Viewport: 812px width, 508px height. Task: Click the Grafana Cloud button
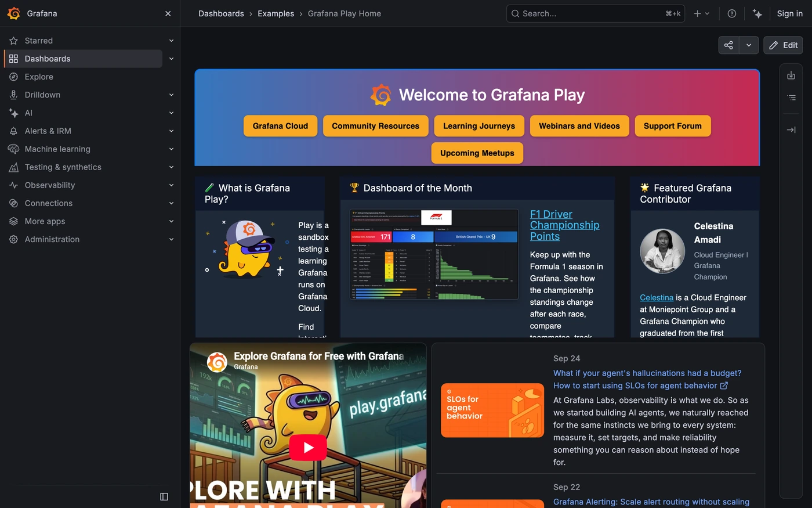coord(280,126)
